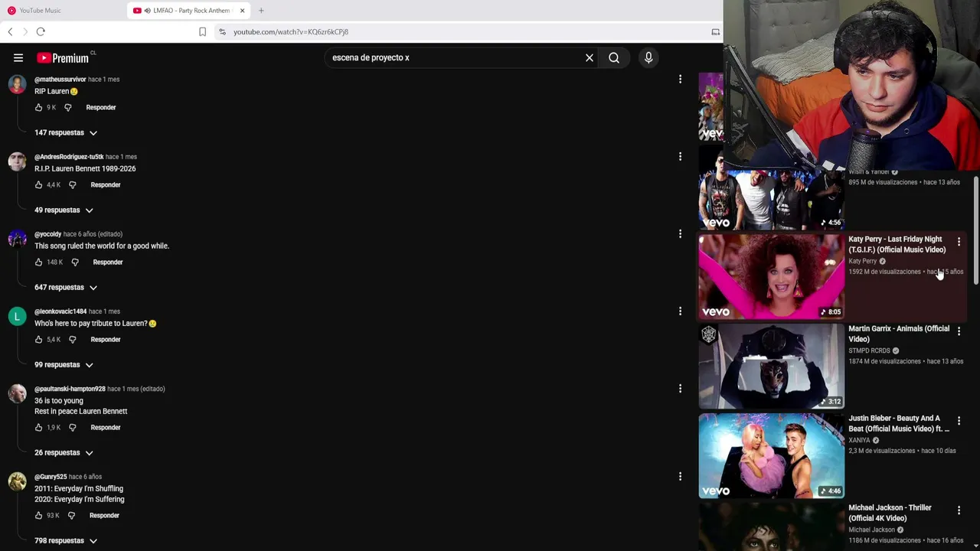Visit the @yocoldy channel link
Image resolution: width=980 pixels, height=551 pixels.
47,234
